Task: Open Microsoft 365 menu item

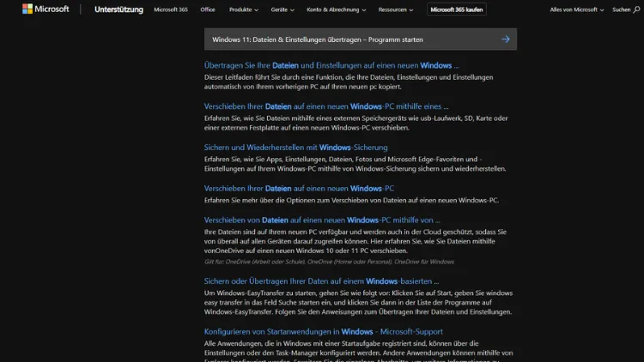Action: (171, 9)
